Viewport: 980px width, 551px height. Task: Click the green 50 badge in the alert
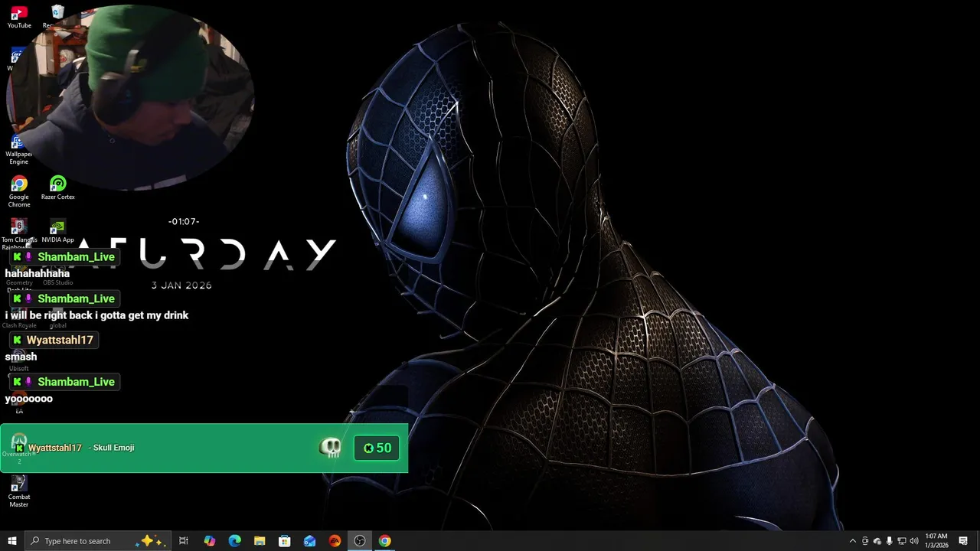coord(377,448)
